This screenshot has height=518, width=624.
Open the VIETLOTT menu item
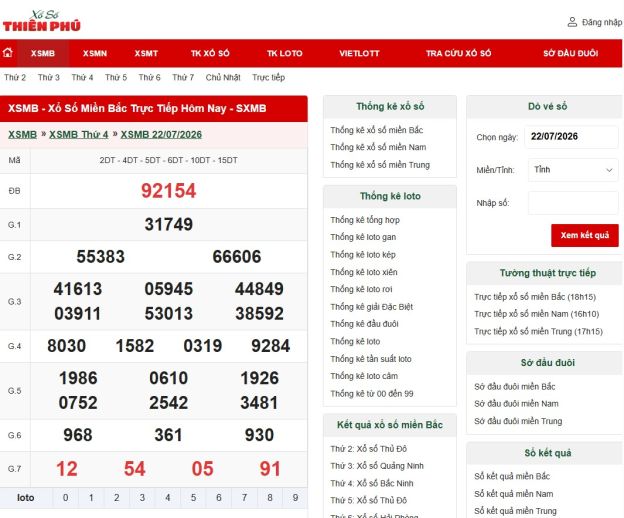(x=359, y=53)
